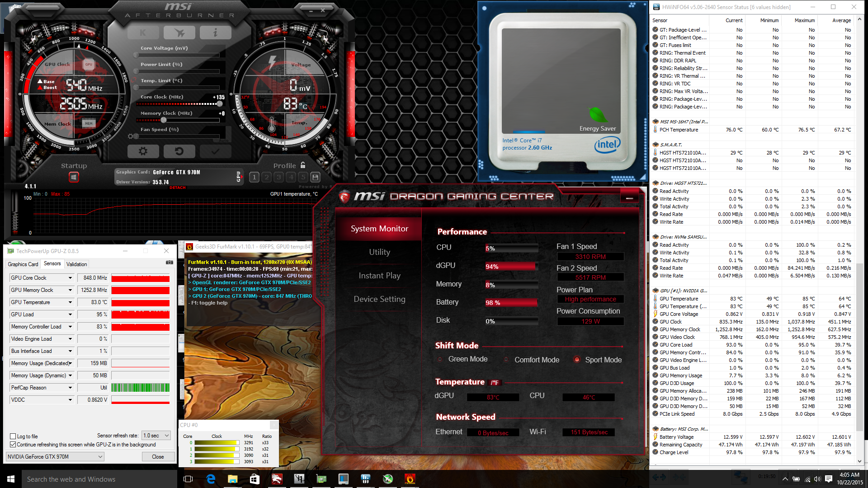Toggle the Profile lock icon in Afterburner
Screen dimensions: 868x488
click(303, 165)
